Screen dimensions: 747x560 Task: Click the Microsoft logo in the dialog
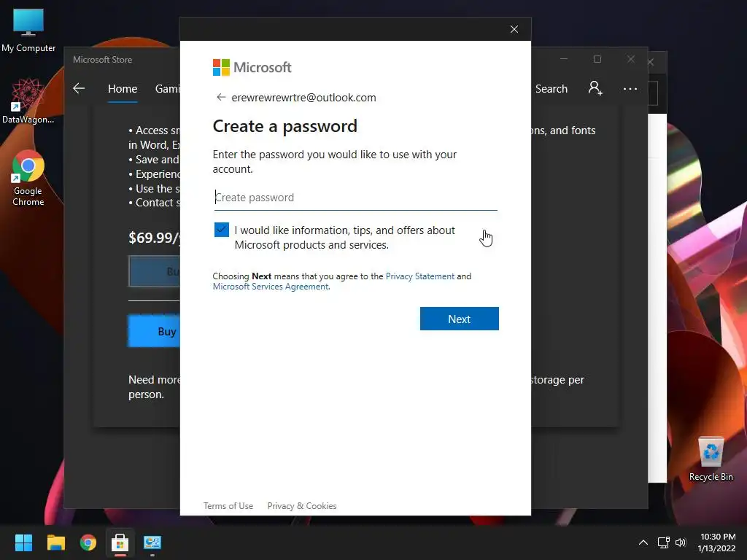coord(252,67)
